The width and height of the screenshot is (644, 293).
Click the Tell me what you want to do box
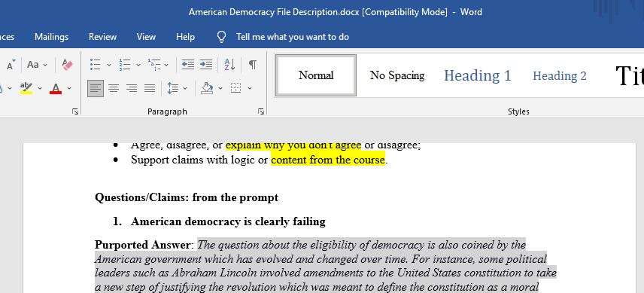(293, 37)
